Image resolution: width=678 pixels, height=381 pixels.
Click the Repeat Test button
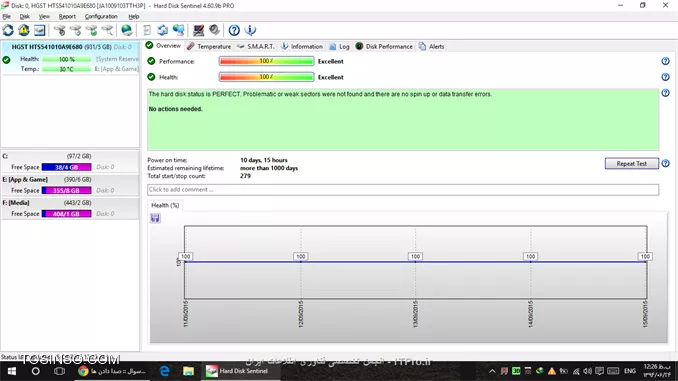pos(631,163)
